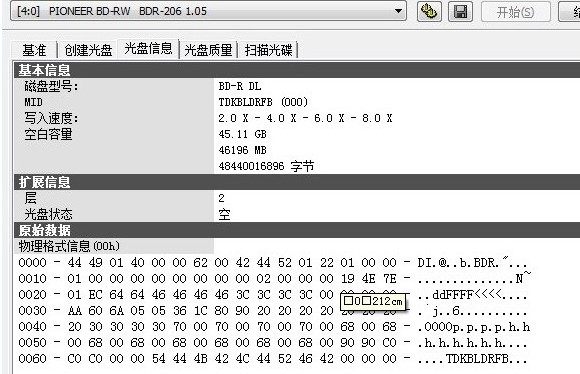The image size is (580, 374).
Task: Select the 45.11 GB capacity value
Action: [242, 134]
